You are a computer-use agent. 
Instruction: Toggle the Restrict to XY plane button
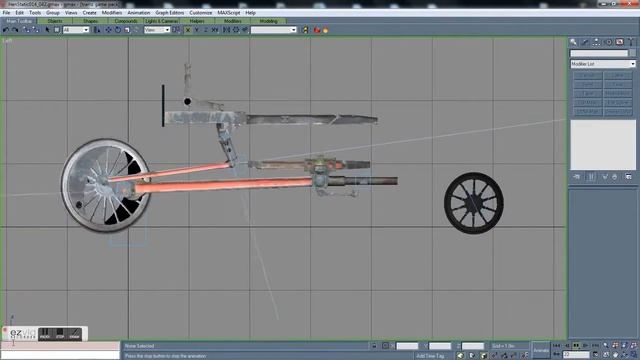215,30
